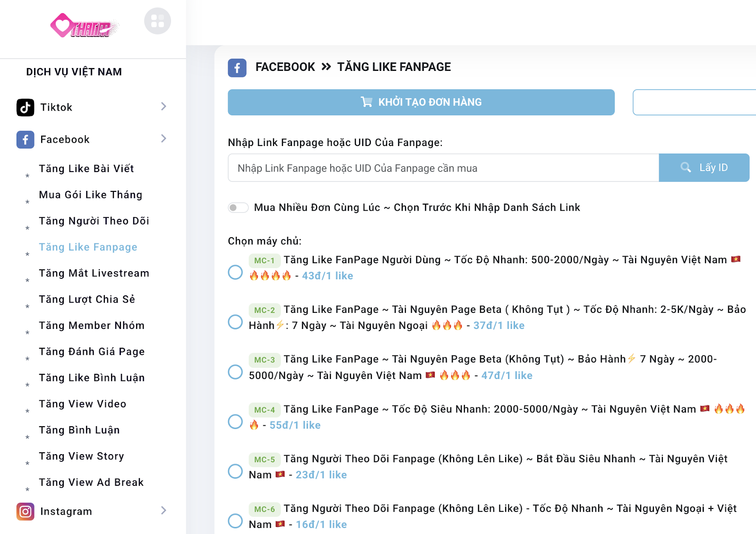Select MC-2 server radio button
Image resolution: width=756 pixels, height=534 pixels.
pyautogui.click(x=235, y=322)
